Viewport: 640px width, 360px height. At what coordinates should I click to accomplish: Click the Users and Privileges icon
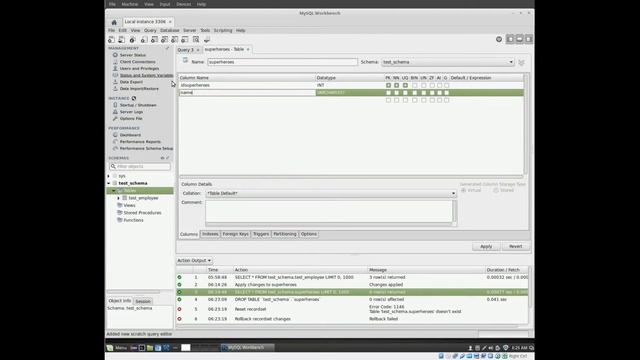pyautogui.click(x=115, y=68)
